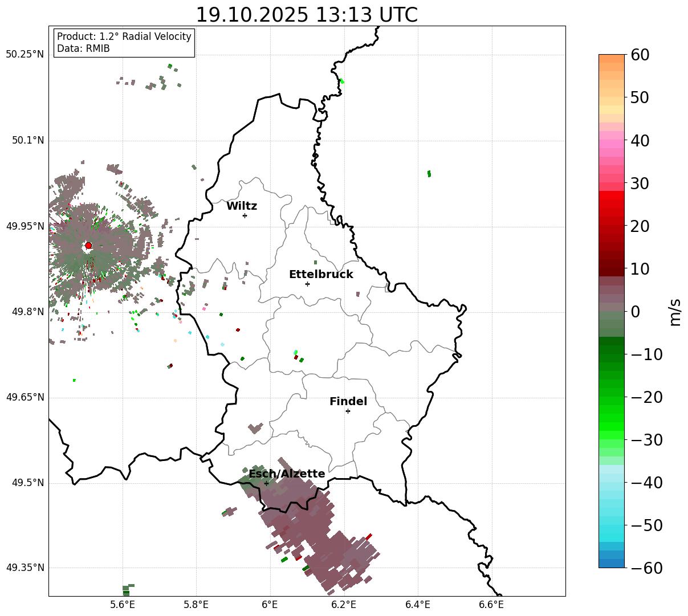
Task: Click the red radar site marker dot
Action: (x=88, y=246)
